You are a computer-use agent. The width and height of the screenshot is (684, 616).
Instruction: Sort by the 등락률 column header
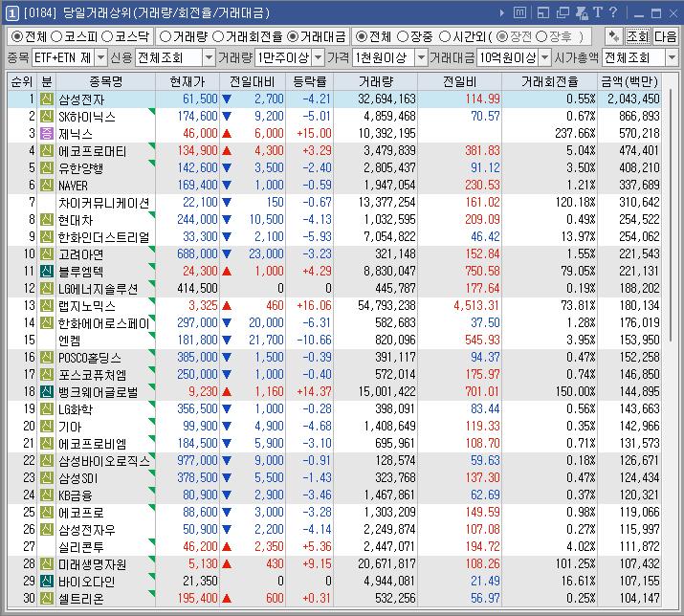pyautogui.click(x=309, y=81)
